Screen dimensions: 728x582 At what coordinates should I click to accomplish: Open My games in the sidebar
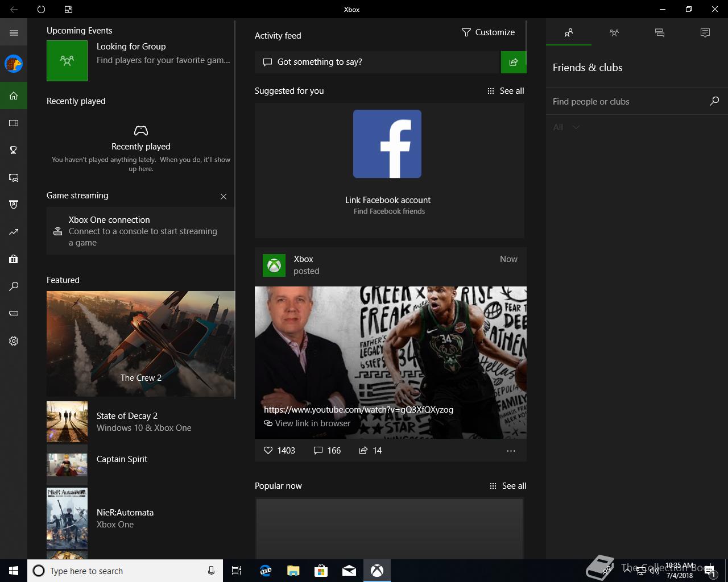pos(14,123)
